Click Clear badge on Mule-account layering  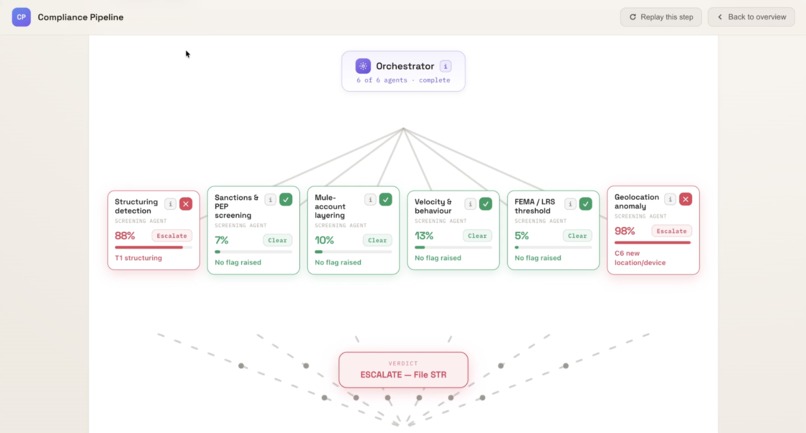[x=377, y=240]
